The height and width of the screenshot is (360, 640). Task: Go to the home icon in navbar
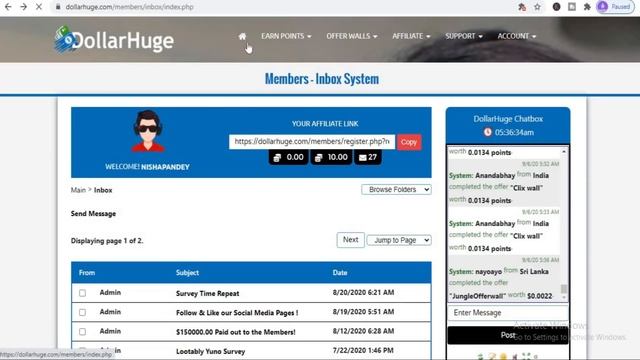point(242,36)
